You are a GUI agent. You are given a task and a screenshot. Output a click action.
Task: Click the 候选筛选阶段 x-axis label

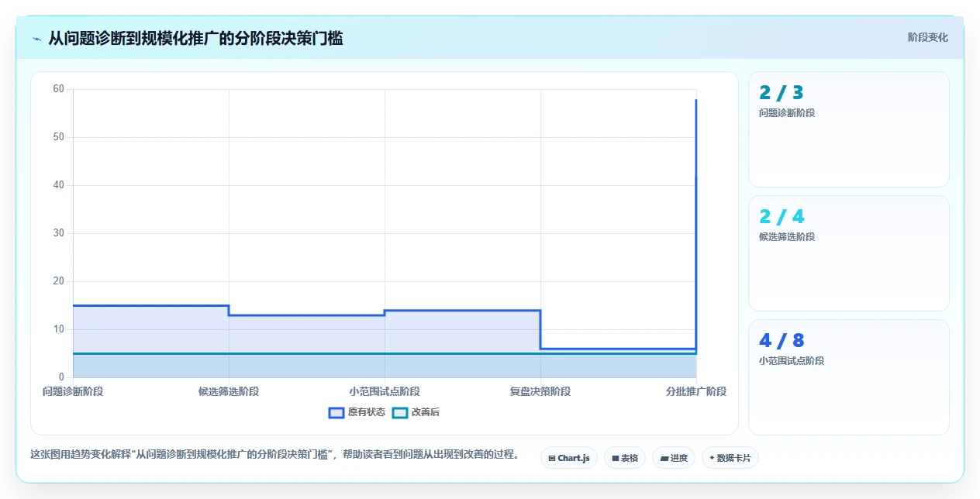pyautogui.click(x=229, y=391)
